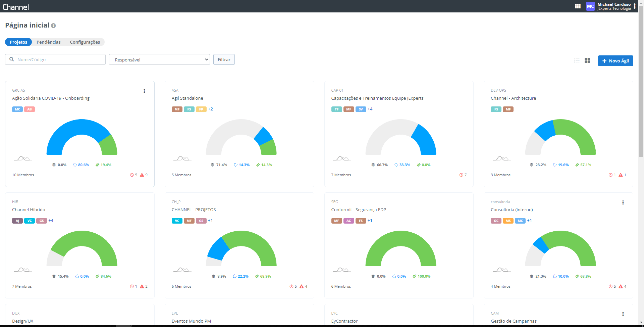
Task: Open options menu on Consultoria (interno) card
Action: [x=623, y=202]
